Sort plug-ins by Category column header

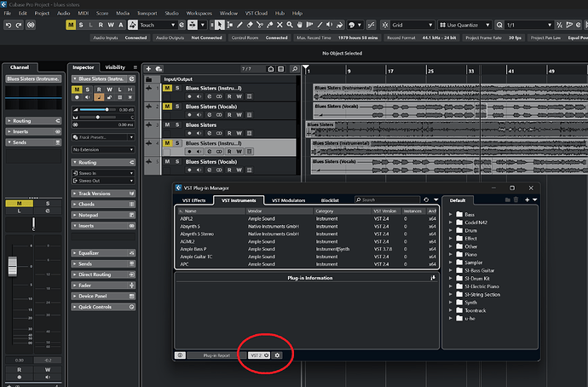[343, 211]
